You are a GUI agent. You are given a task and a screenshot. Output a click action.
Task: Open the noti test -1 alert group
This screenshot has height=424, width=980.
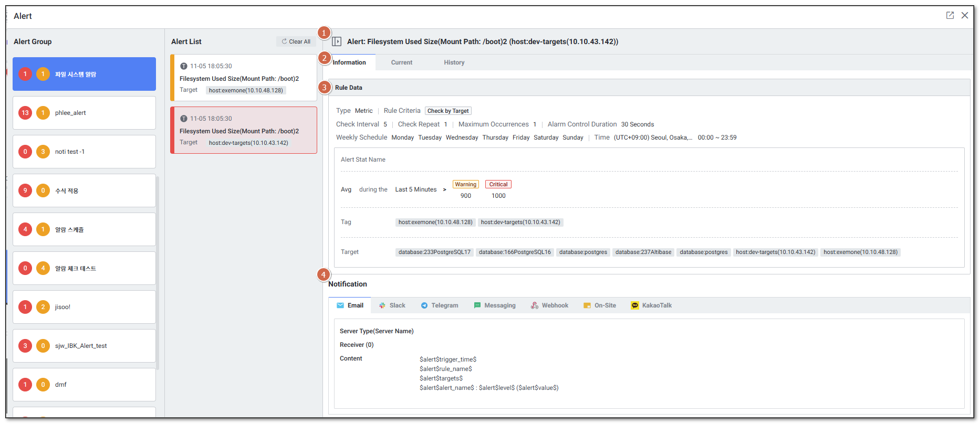point(84,152)
